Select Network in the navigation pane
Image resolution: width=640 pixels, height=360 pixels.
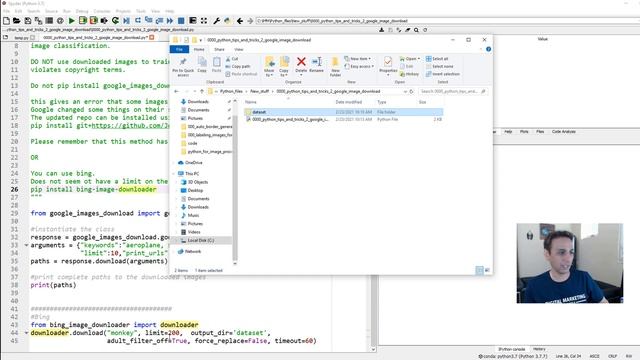tap(193, 251)
